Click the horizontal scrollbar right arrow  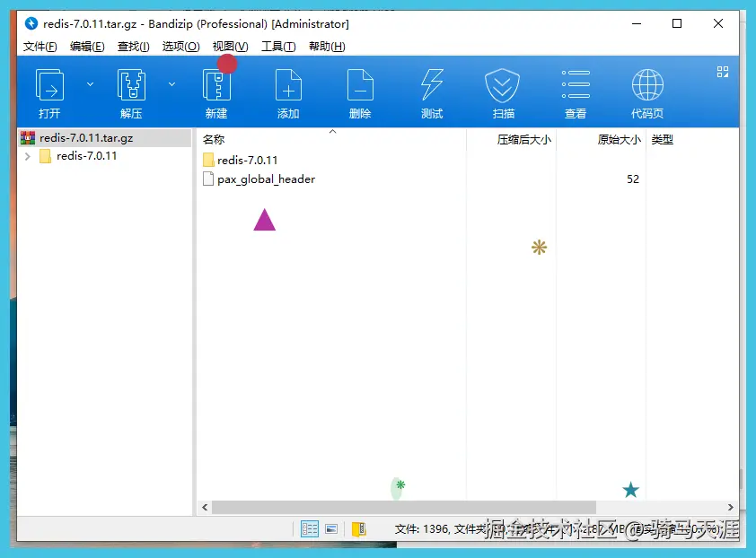tap(731, 508)
